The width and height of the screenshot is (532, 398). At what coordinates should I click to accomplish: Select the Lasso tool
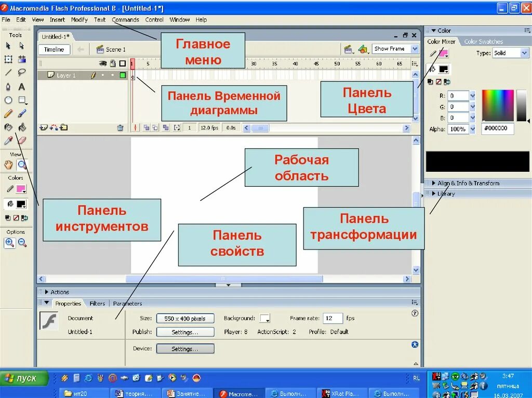tap(22, 73)
